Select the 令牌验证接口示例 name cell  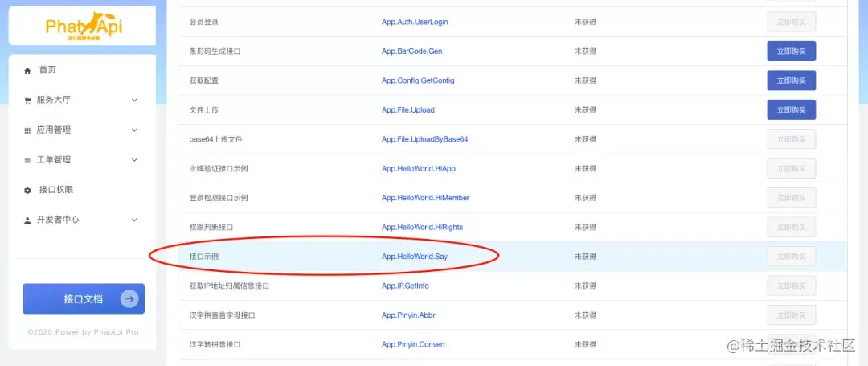pyautogui.click(x=219, y=169)
